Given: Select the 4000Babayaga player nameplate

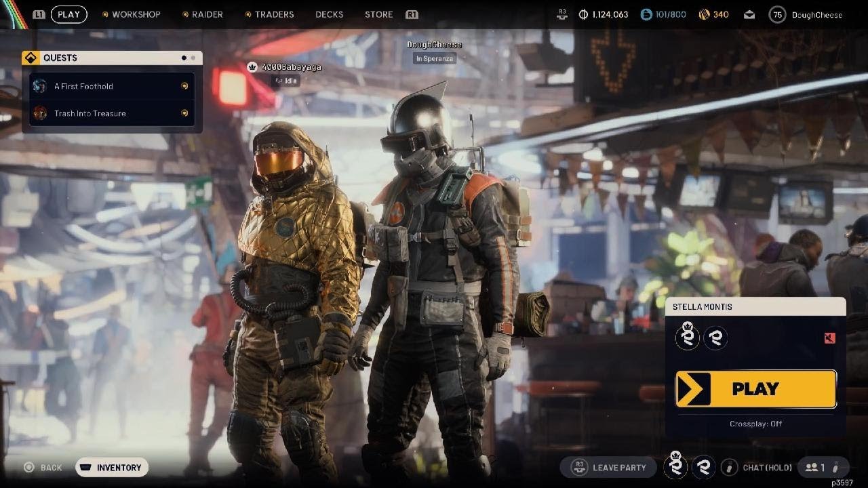Looking at the screenshot, I should click(292, 67).
